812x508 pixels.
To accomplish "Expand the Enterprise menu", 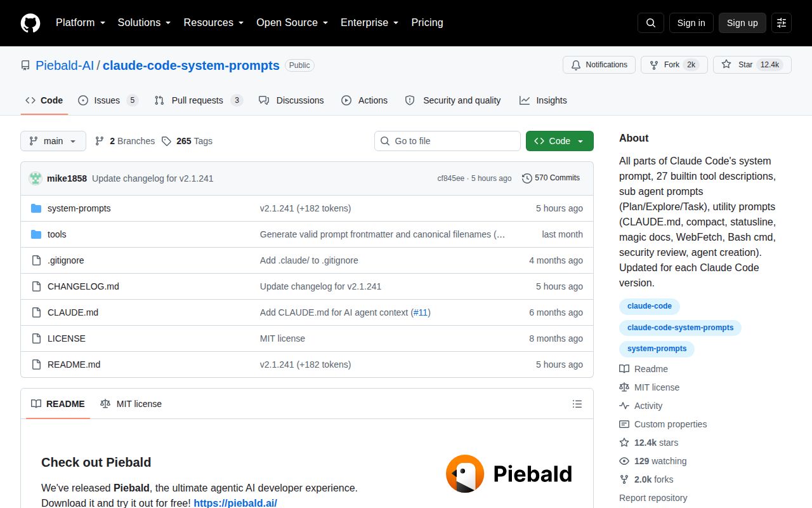I will (370, 23).
